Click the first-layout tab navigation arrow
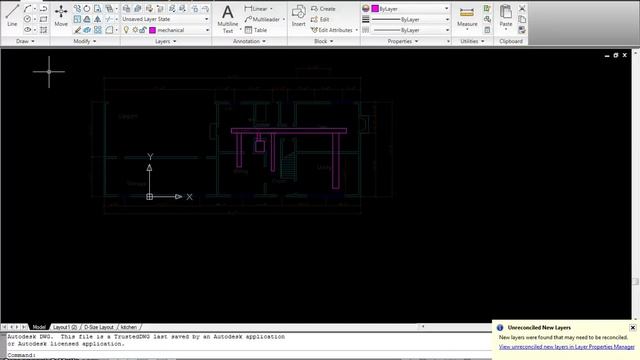Screen dimensions: 640x360 point(4,327)
